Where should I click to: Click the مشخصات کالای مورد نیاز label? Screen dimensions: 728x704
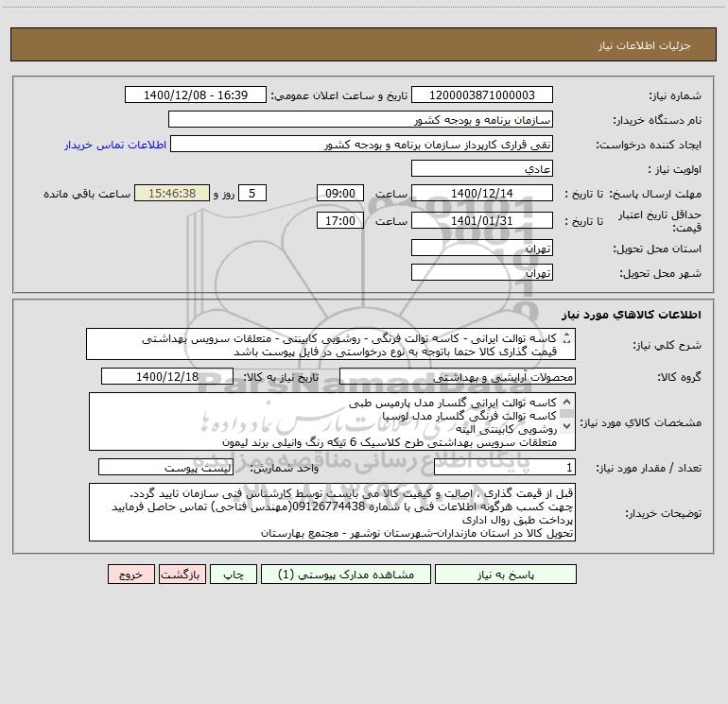(641, 422)
